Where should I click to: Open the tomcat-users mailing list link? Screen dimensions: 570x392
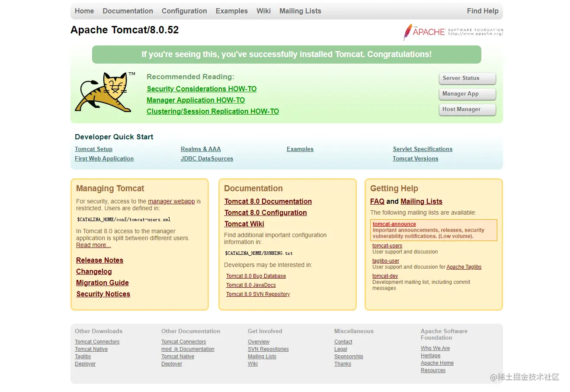click(387, 246)
